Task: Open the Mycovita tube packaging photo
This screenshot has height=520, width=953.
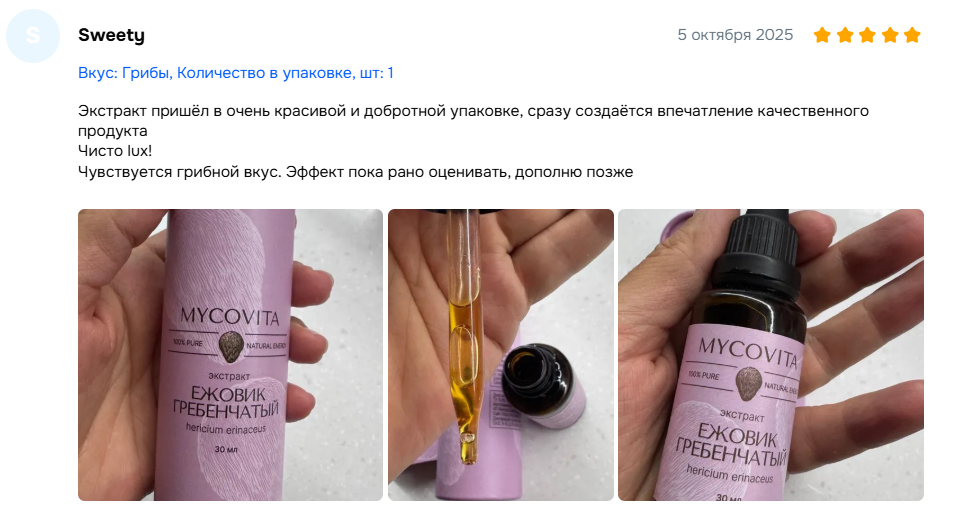Action: click(230, 355)
